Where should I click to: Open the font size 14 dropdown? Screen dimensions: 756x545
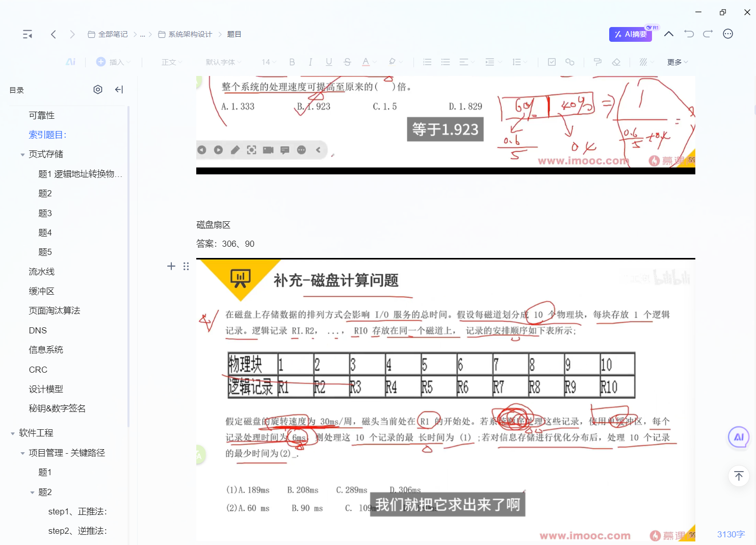pos(268,62)
